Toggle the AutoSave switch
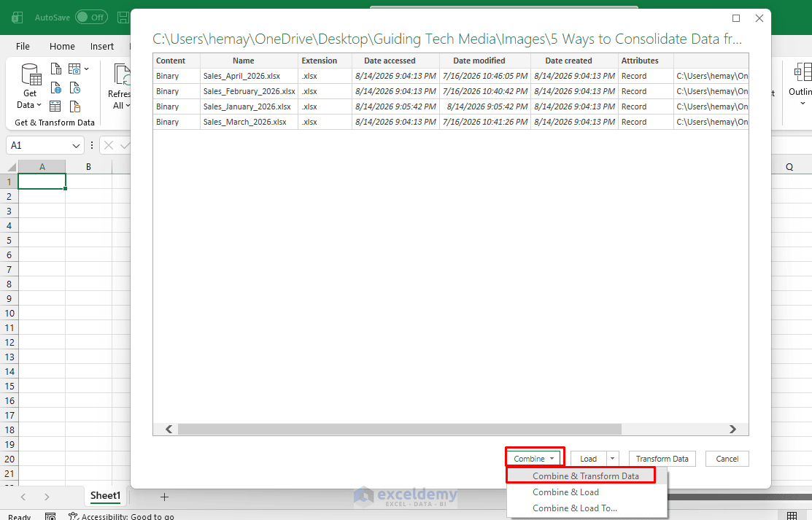Screen dimensions: 812x520 pyautogui.click(x=91, y=17)
